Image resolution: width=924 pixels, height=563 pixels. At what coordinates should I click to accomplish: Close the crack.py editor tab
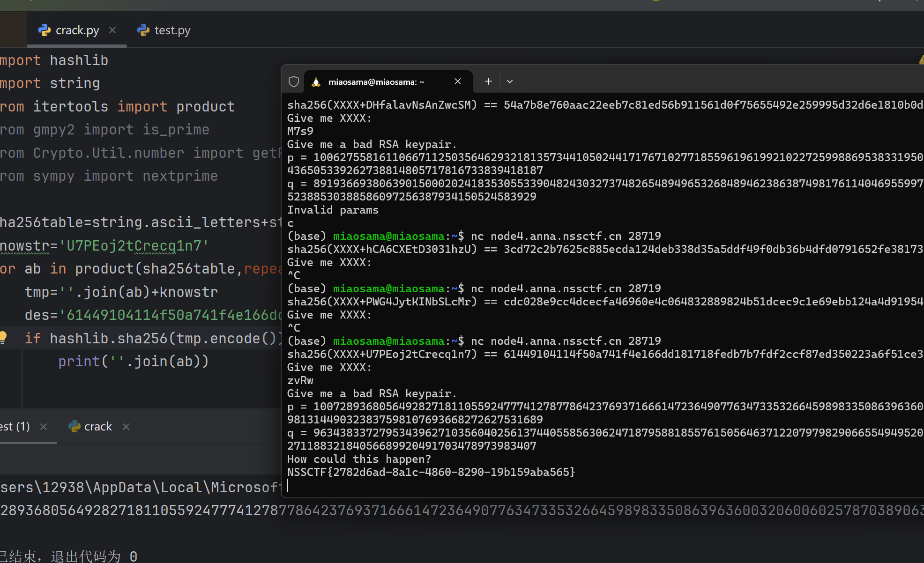coord(112,30)
